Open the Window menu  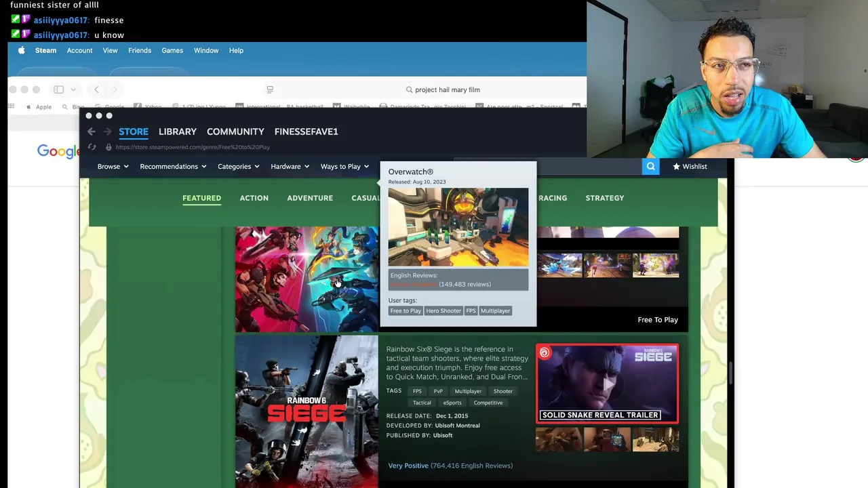pyautogui.click(x=206, y=50)
